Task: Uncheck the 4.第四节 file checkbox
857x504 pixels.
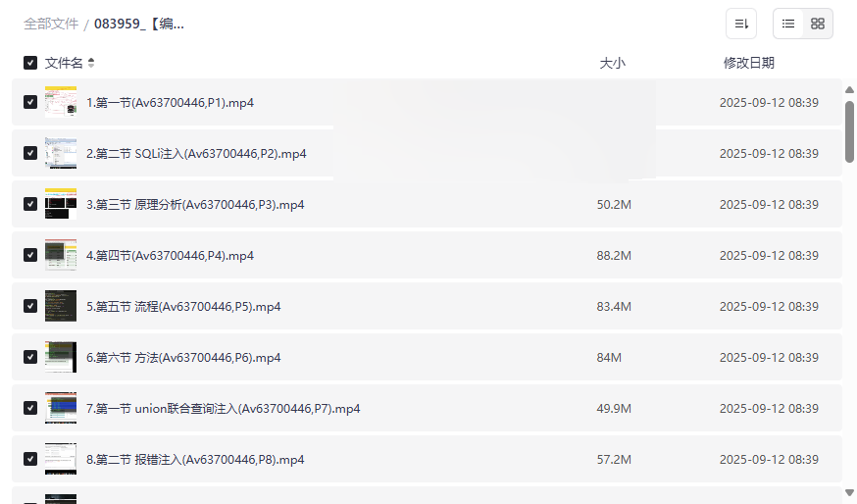Action: click(30, 255)
